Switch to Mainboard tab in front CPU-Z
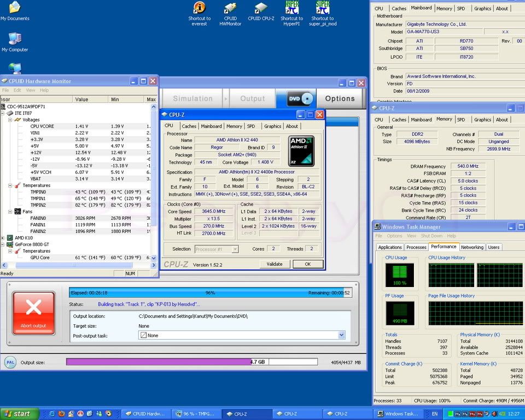This screenshot has width=525, height=420. [211, 126]
